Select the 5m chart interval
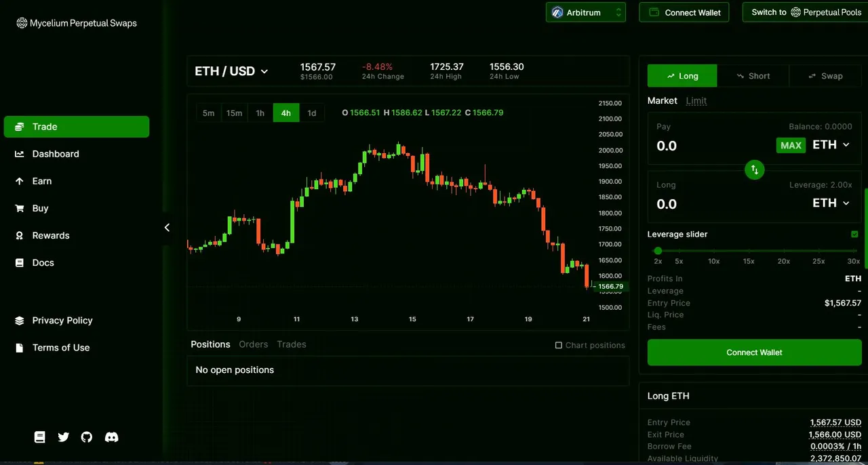 point(209,113)
